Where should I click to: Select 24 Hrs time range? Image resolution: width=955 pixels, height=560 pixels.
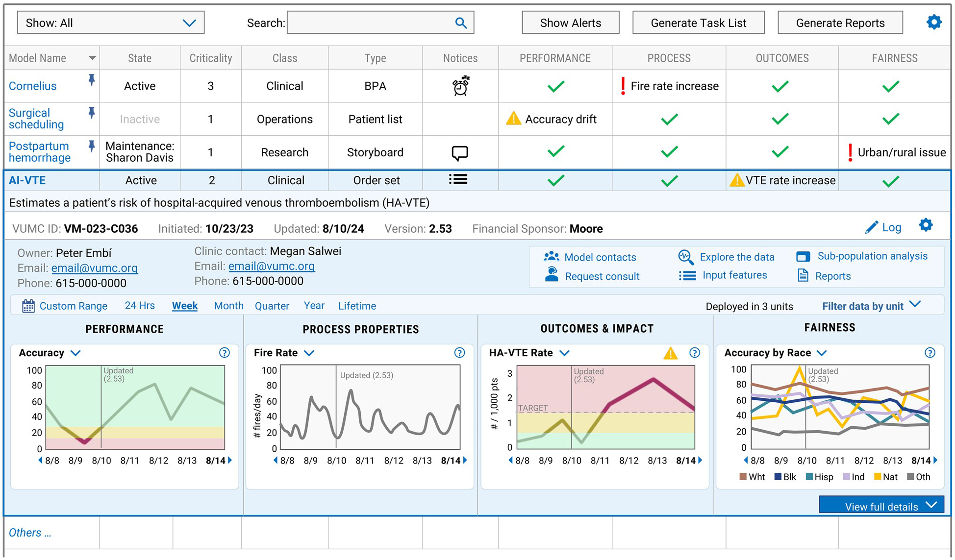(140, 305)
